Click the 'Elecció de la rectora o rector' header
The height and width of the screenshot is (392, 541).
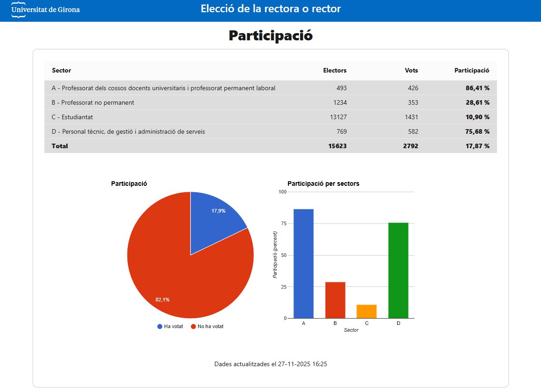[270, 9]
